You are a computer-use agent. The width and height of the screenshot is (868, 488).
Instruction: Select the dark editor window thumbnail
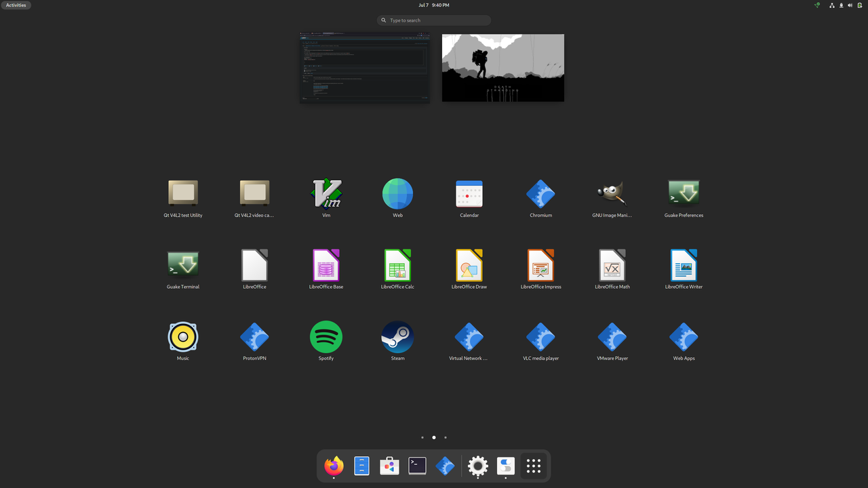pos(366,68)
